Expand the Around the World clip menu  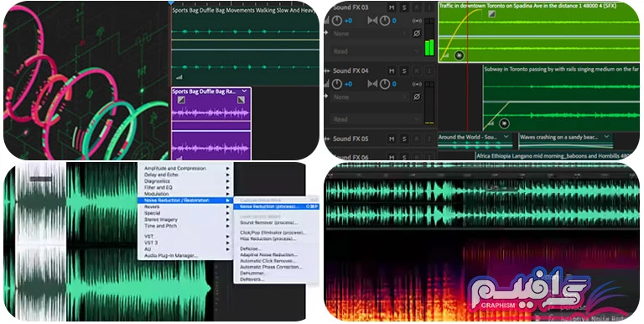(506, 137)
